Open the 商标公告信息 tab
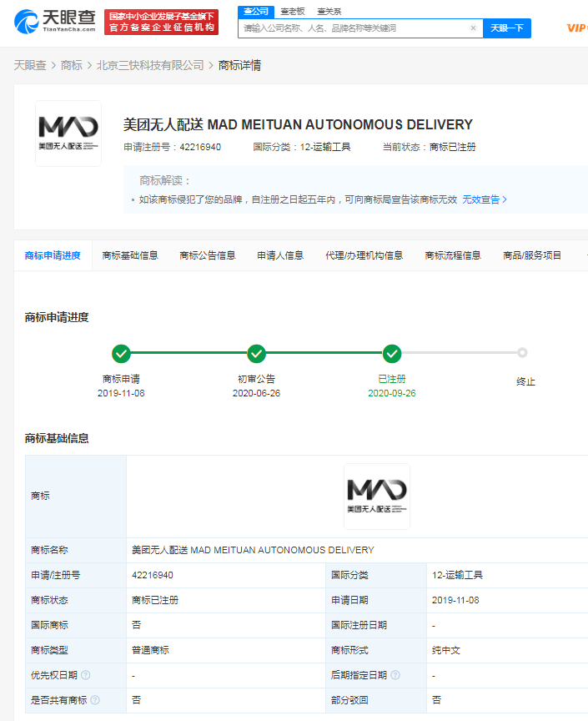The image size is (588, 721). point(208,255)
